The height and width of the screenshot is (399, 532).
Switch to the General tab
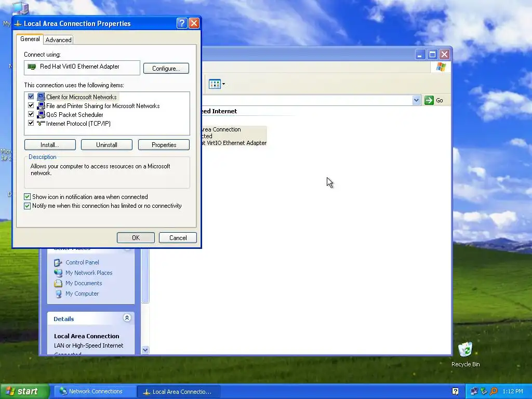[30, 39]
